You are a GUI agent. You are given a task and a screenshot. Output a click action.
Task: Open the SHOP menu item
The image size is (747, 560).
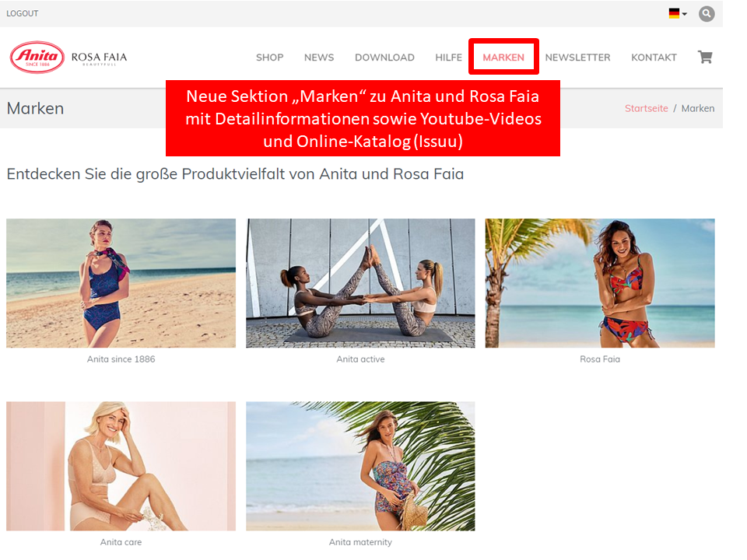[270, 58]
